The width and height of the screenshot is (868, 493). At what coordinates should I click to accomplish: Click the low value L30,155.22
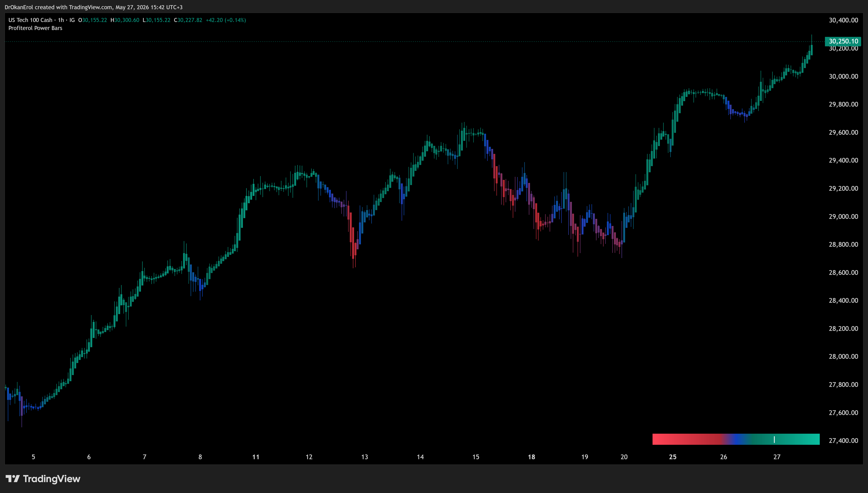[x=156, y=20]
